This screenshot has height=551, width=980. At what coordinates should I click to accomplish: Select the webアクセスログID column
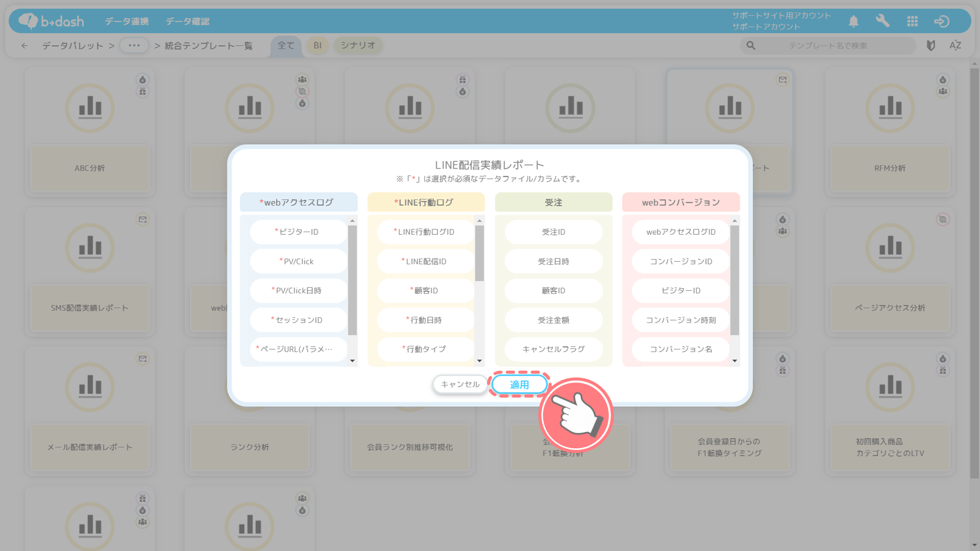coord(681,232)
